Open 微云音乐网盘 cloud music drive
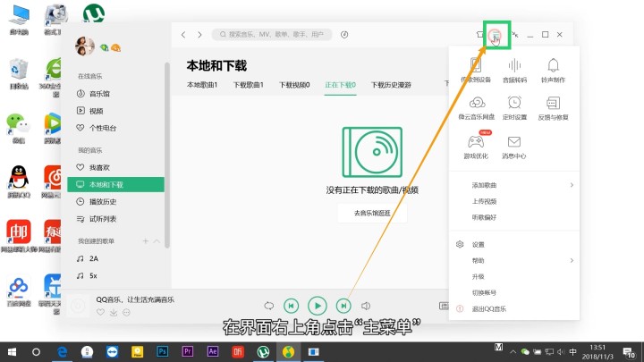 click(x=477, y=107)
